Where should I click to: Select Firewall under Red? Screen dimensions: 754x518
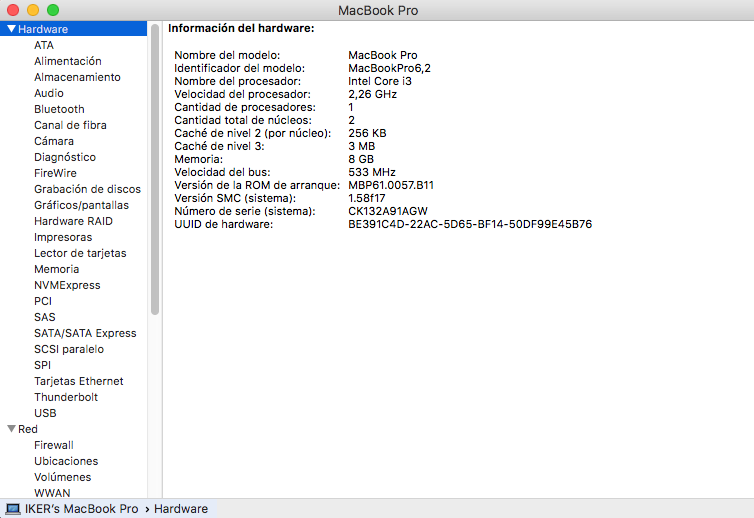(54, 445)
